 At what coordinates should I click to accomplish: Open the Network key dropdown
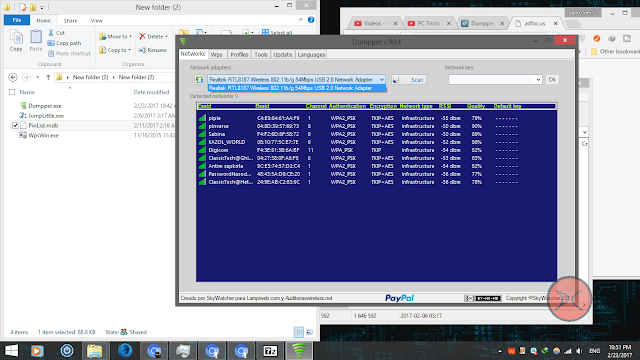point(538,80)
